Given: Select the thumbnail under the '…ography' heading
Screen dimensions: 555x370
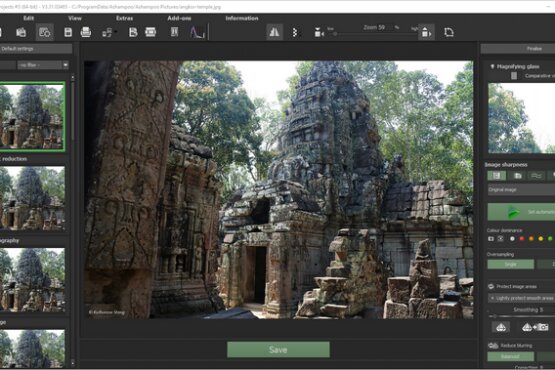Looking at the screenshot, I should 33,280.
